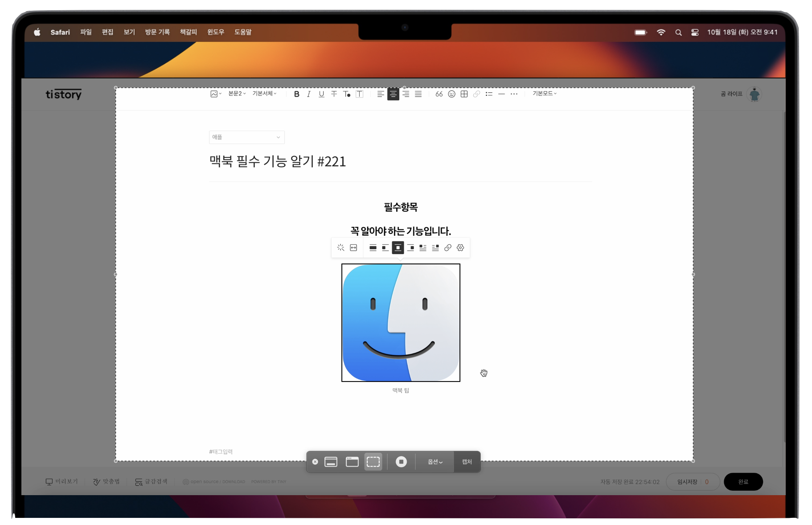This screenshot has width=812, height=525.
Task: Open the 보기 menu
Action: 129,32
